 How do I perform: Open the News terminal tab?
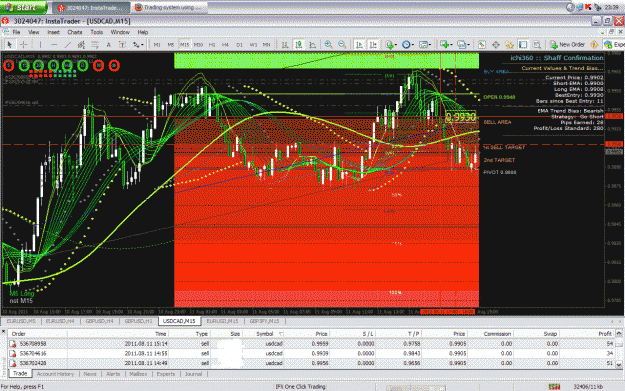[90, 374]
